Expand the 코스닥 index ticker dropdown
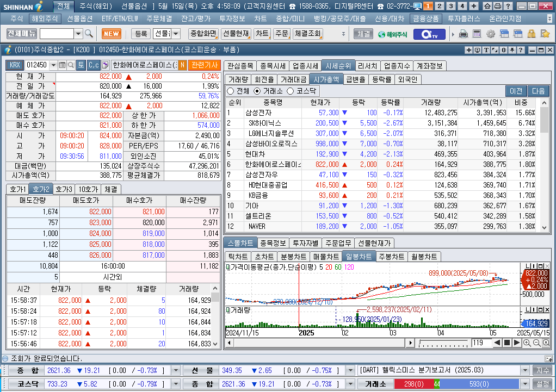Image resolution: width=556 pixels, height=392 pixels. (176, 384)
